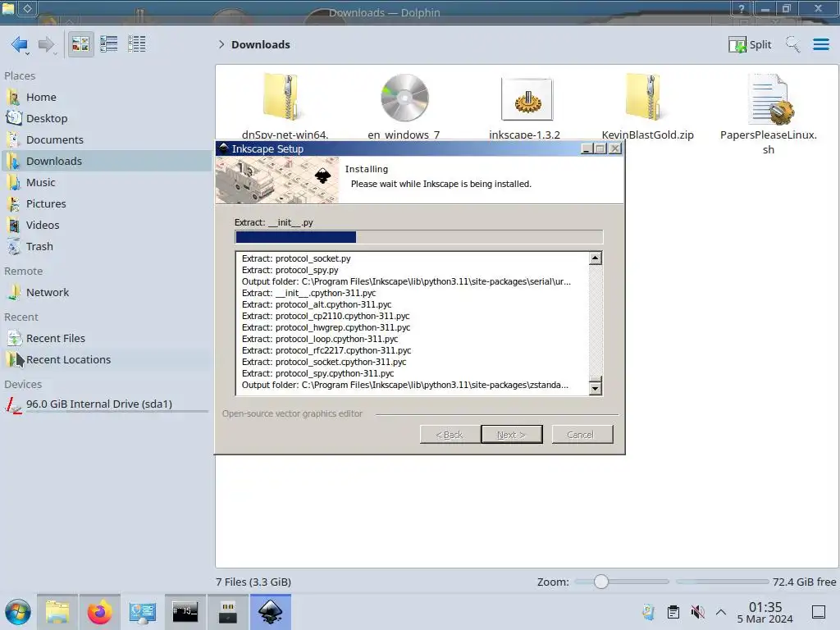
Task: Adjust the Zoom slider handle in status bar
Action: point(601,582)
